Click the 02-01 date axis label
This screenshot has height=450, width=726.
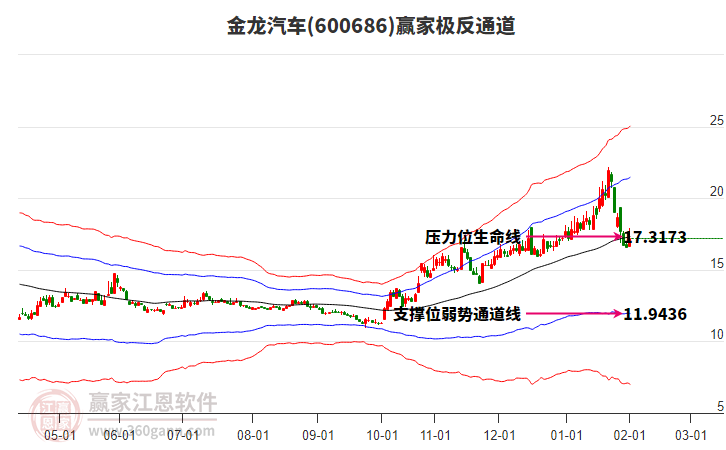pyautogui.click(x=629, y=435)
